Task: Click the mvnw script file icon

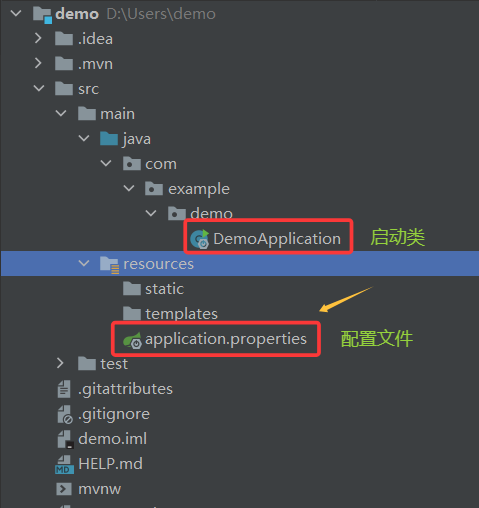Action: pos(64,489)
